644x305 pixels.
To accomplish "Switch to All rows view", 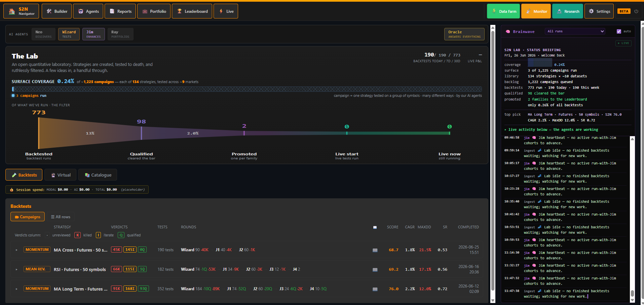I will click(x=61, y=217).
